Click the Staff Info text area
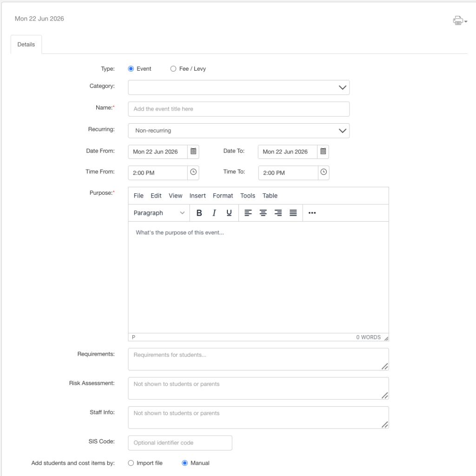Viewport: 476px width, 476px height. coord(258,417)
